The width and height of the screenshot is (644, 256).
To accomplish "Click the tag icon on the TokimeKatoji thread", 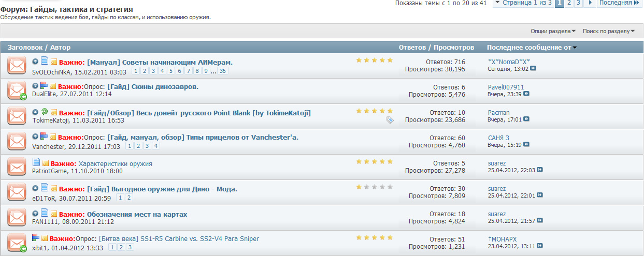I will [x=390, y=120].
